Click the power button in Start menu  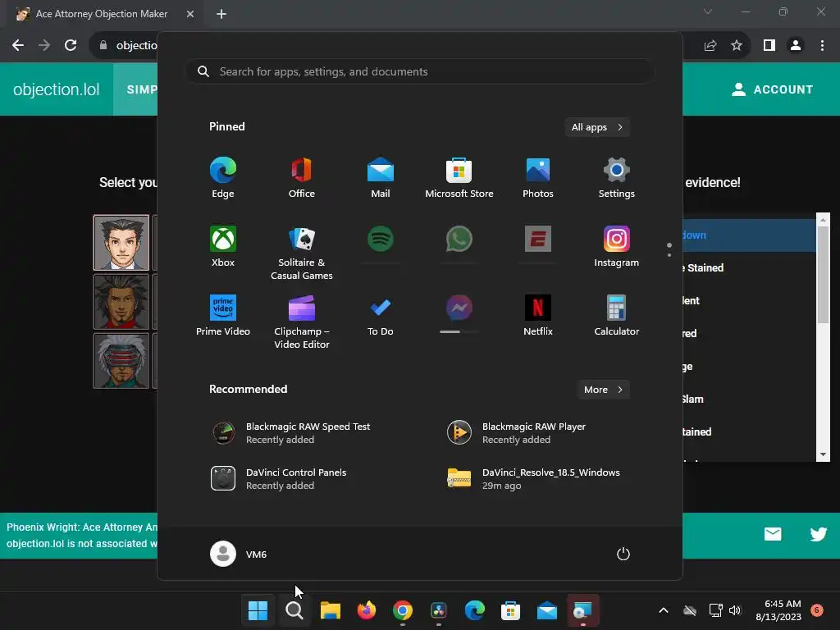click(x=623, y=554)
